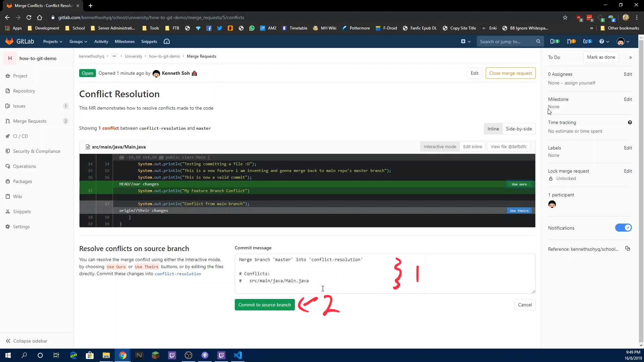Click Interactive mode button
Image resolution: width=644 pixels, height=362 pixels.
(440, 146)
